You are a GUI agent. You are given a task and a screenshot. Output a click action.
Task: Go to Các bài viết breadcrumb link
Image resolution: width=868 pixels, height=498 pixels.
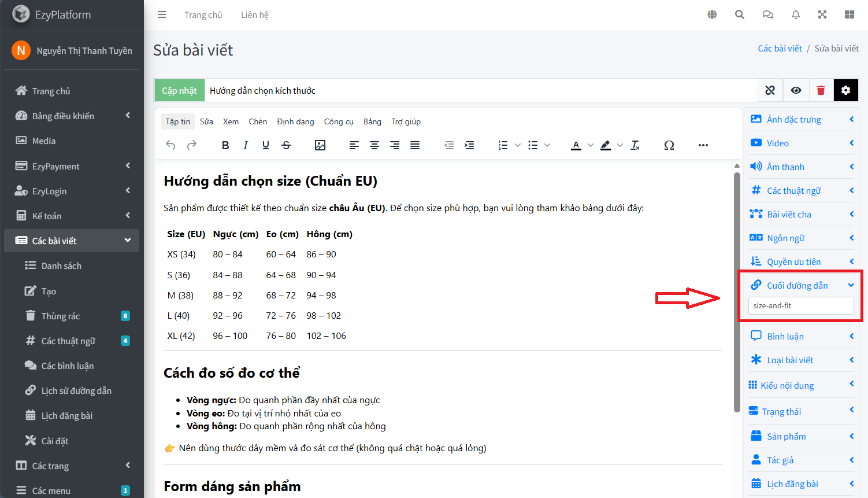[x=780, y=49]
